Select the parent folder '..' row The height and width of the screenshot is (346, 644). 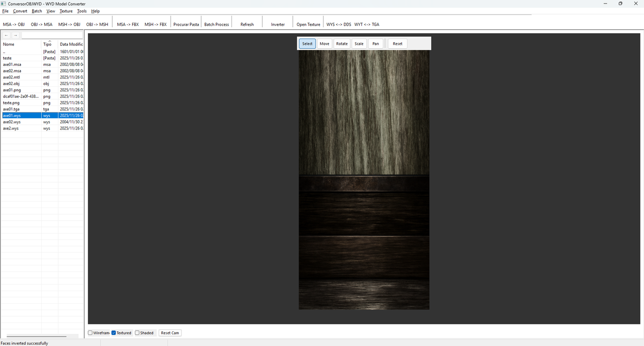point(42,52)
